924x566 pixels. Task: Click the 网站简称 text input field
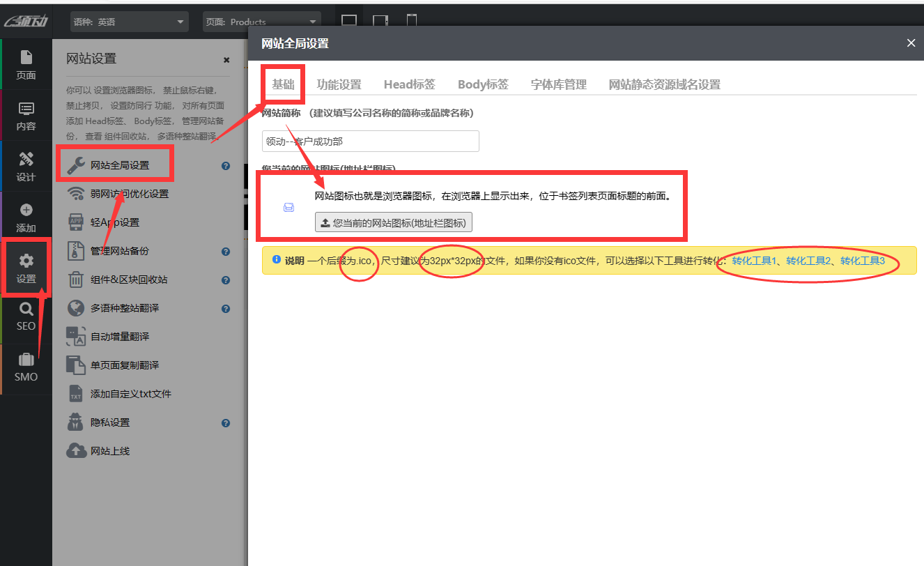(x=370, y=141)
